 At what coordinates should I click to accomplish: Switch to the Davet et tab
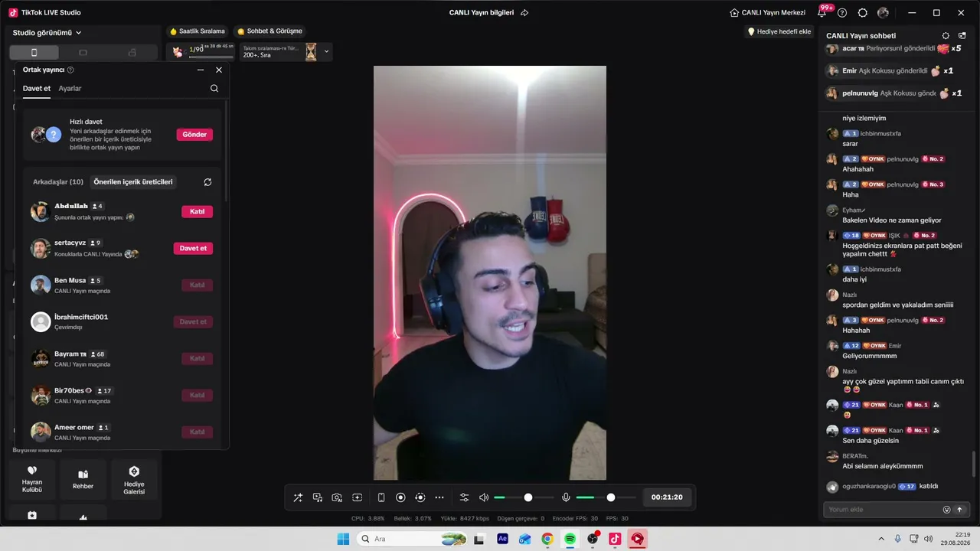pos(37,89)
